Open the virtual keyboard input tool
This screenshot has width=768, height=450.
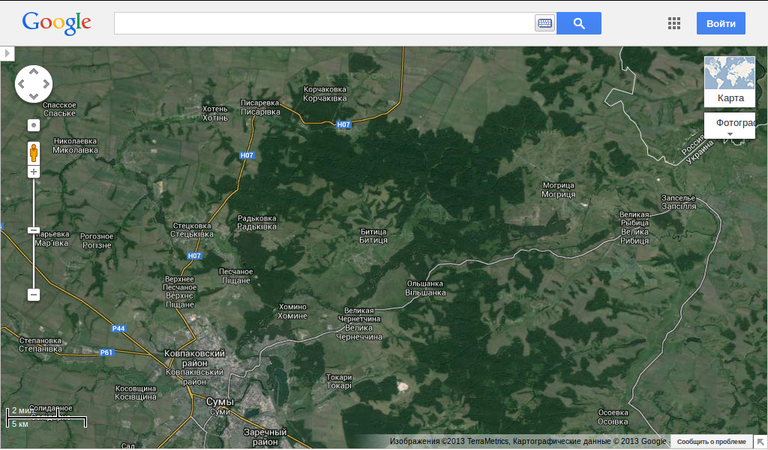[544, 23]
